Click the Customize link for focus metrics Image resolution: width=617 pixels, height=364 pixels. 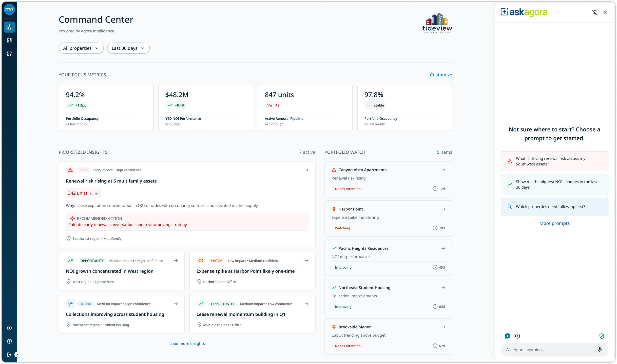tap(441, 75)
